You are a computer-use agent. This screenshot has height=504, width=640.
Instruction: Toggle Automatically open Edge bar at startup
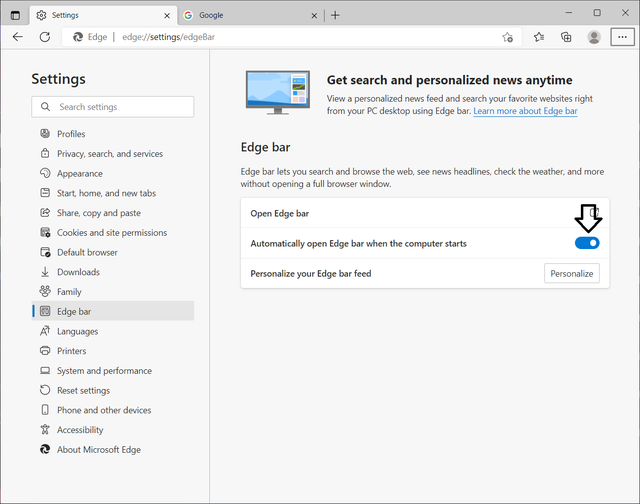[x=587, y=243]
